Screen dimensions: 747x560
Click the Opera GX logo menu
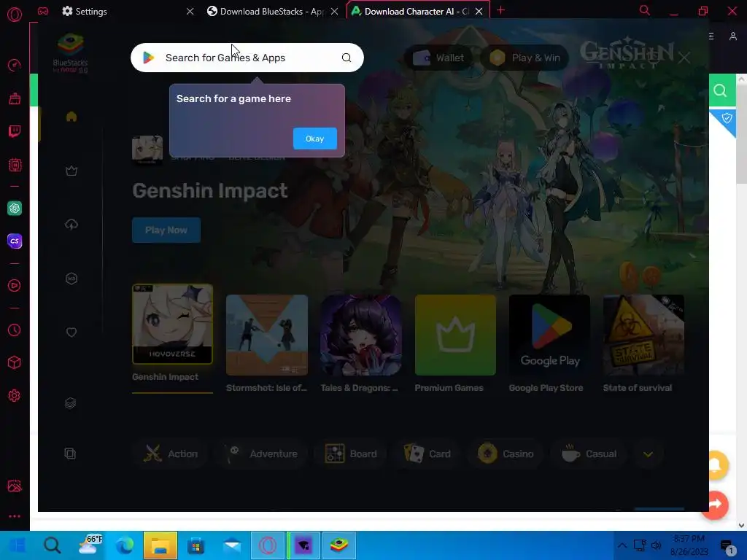coord(15,15)
